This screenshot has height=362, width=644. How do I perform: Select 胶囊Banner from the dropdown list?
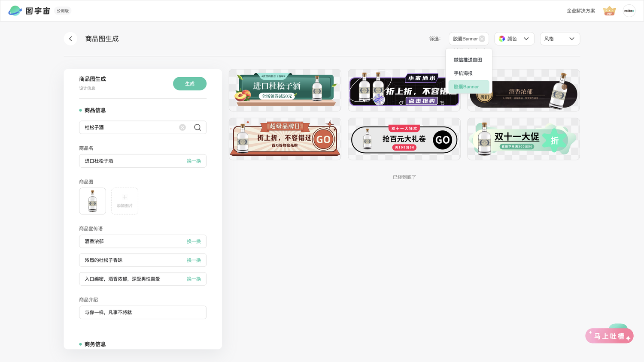468,87
